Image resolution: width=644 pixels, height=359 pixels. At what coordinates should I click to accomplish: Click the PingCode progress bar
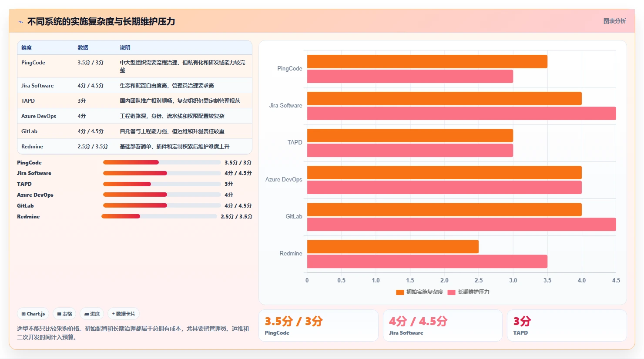click(x=162, y=162)
